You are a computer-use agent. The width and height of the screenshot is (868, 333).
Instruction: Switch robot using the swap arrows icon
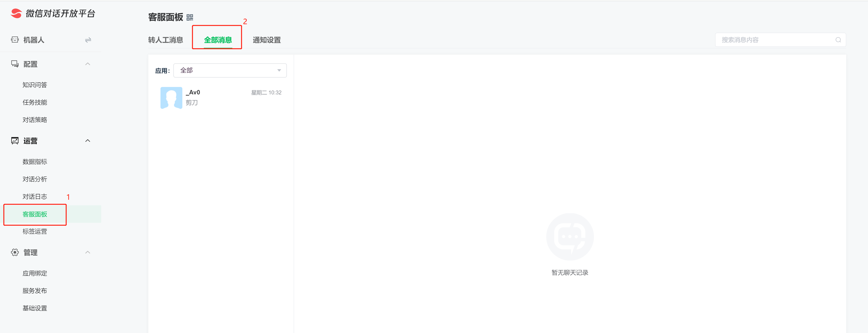88,40
